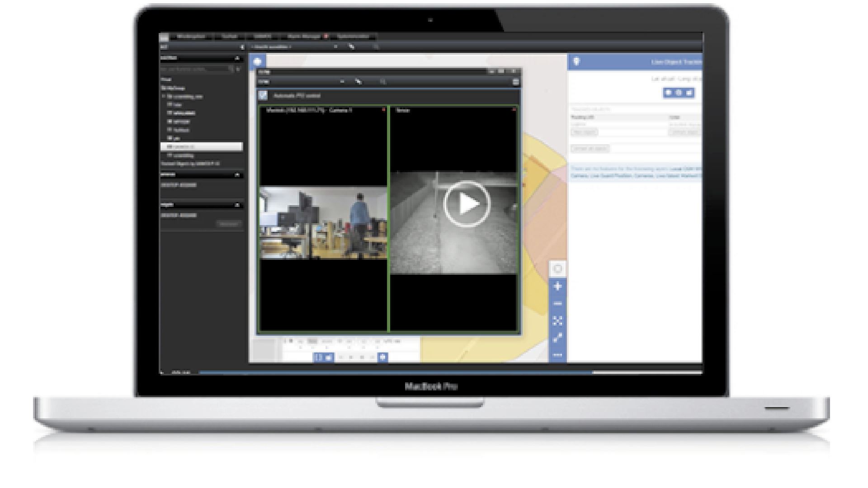Open the Alarm Manager tab
The image size is (868, 488).
pos(304,37)
